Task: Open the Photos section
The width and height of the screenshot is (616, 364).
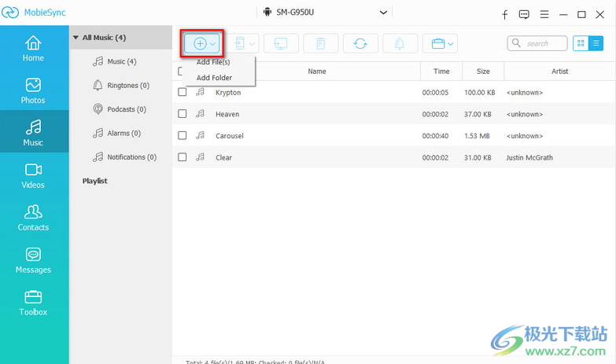Action: click(33, 90)
